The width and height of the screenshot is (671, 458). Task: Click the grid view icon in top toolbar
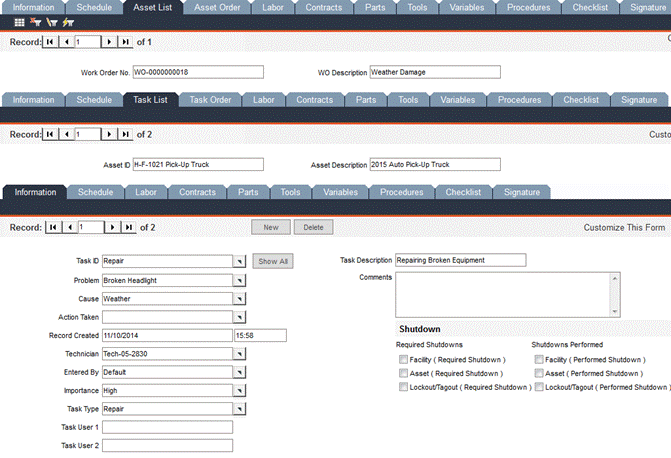[19, 22]
